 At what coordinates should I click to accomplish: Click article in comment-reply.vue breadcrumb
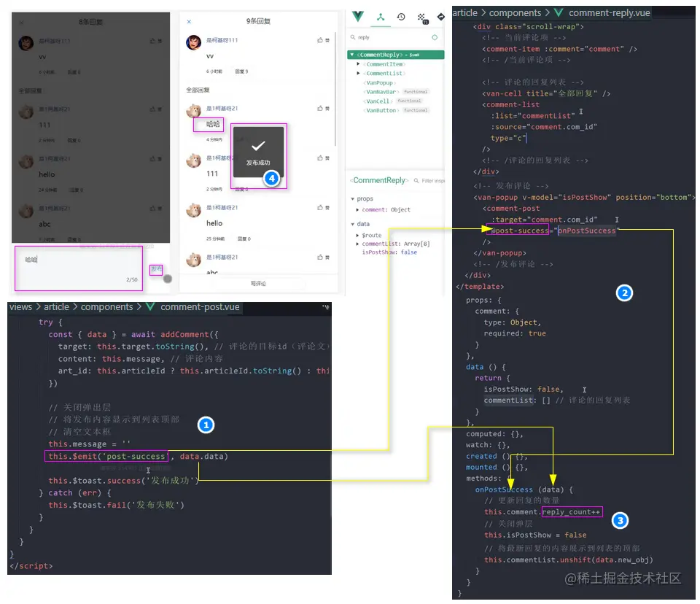click(464, 13)
